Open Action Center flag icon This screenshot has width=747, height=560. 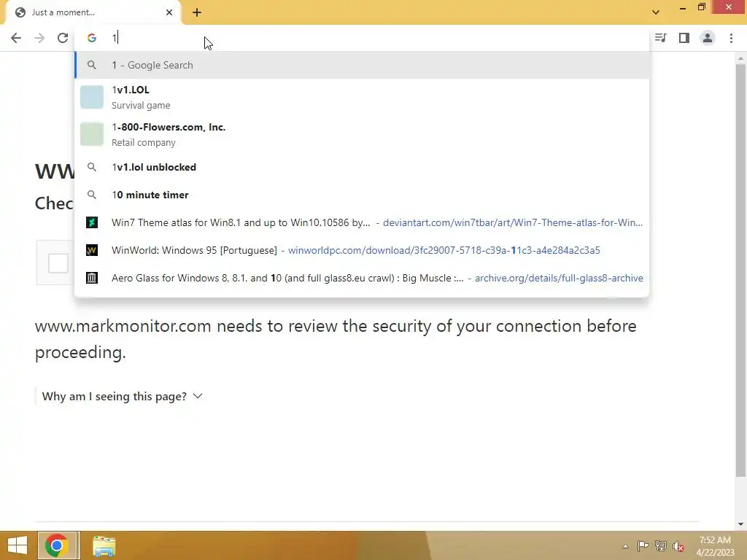(x=643, y=545)
